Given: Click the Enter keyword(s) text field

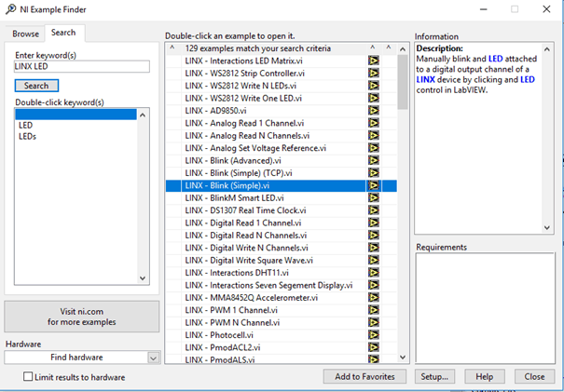Looking at the screenshot, I should pos(81,67).
